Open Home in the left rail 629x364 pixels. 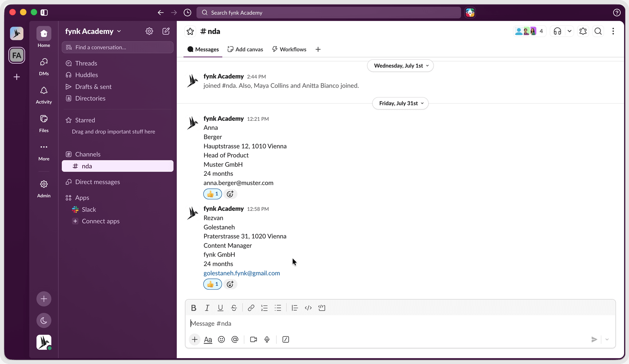pyautogui.click(x=44, y=37)
